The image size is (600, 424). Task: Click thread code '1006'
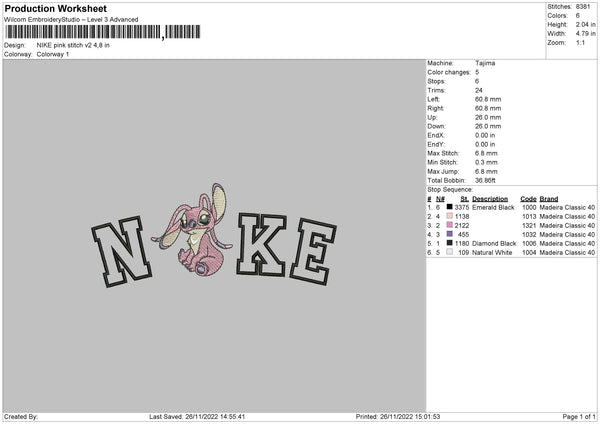tap(529, 243)
